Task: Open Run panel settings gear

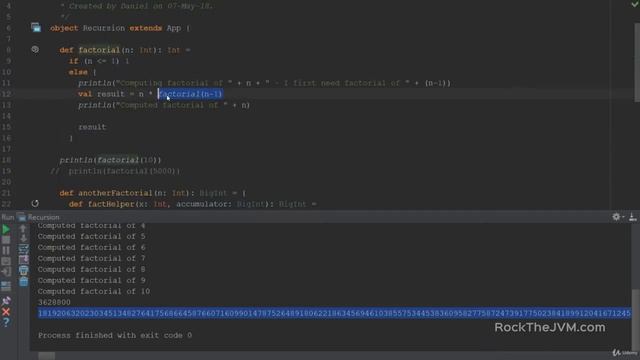Action: (x=616, y=217)
